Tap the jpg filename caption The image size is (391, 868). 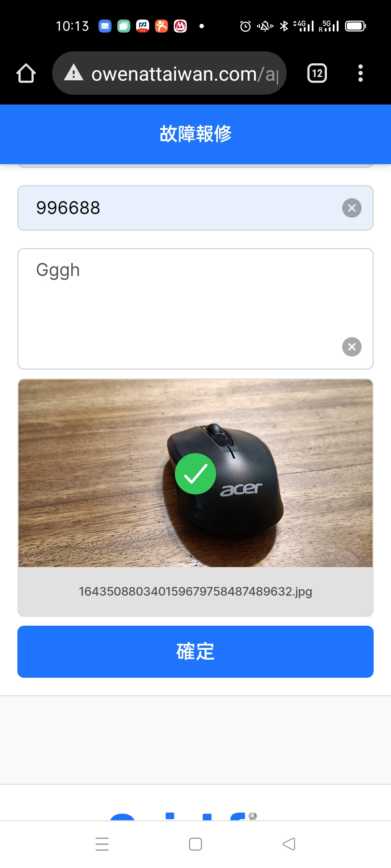[x=195, y=591]
